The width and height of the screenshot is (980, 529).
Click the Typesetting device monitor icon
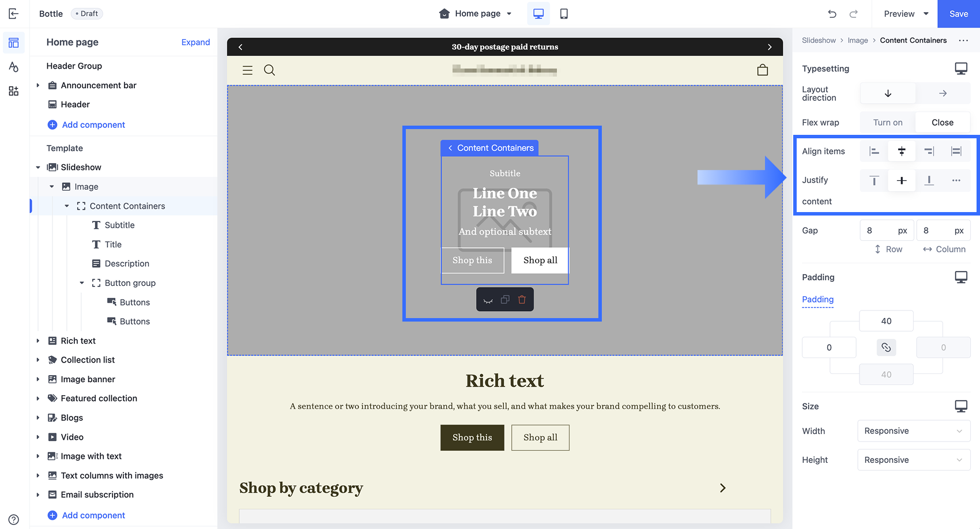[961, 69]
